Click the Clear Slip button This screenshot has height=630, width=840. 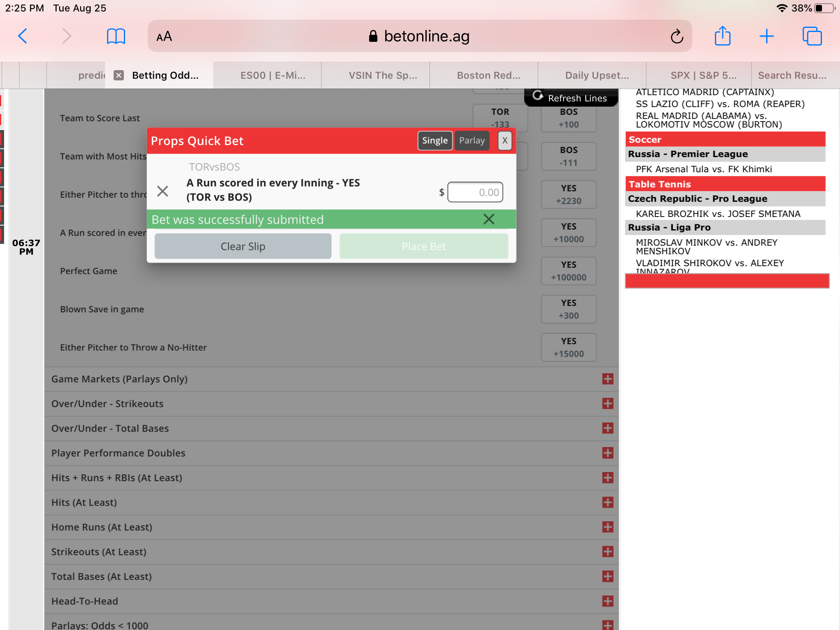[243, 246]
